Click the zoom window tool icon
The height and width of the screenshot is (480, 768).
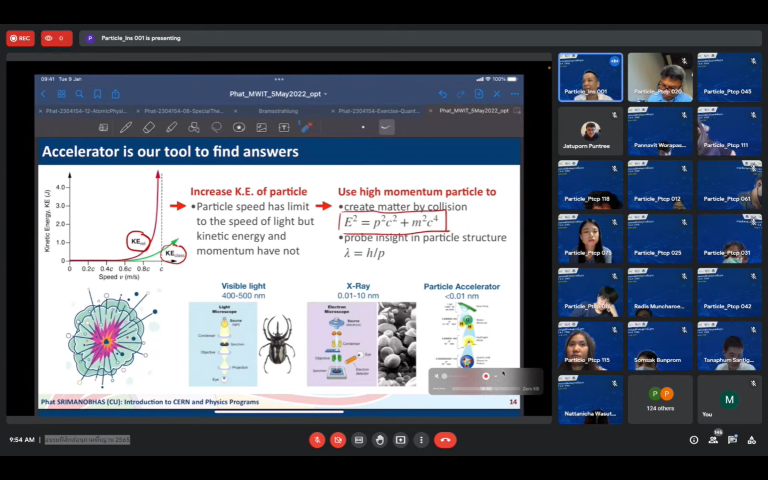103,127
